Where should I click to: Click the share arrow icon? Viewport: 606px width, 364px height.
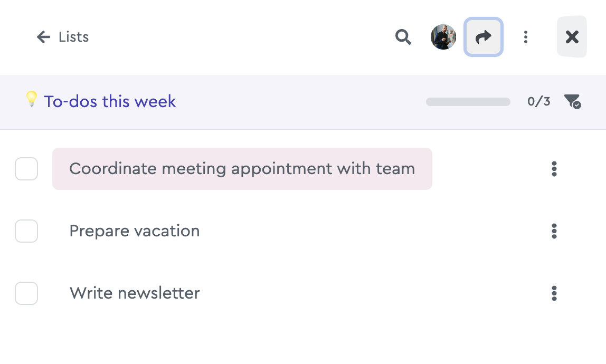(x=483, y=37)
